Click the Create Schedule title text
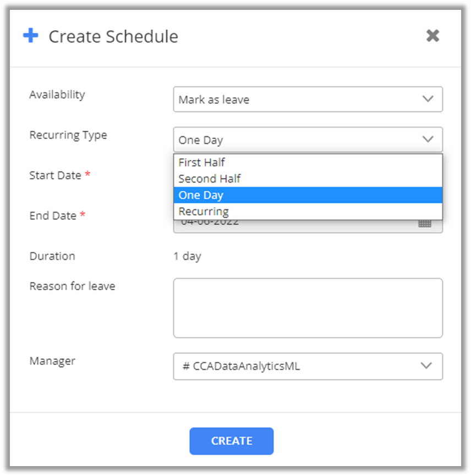Viewport: 471px width, 476px height. coord(113,37)
